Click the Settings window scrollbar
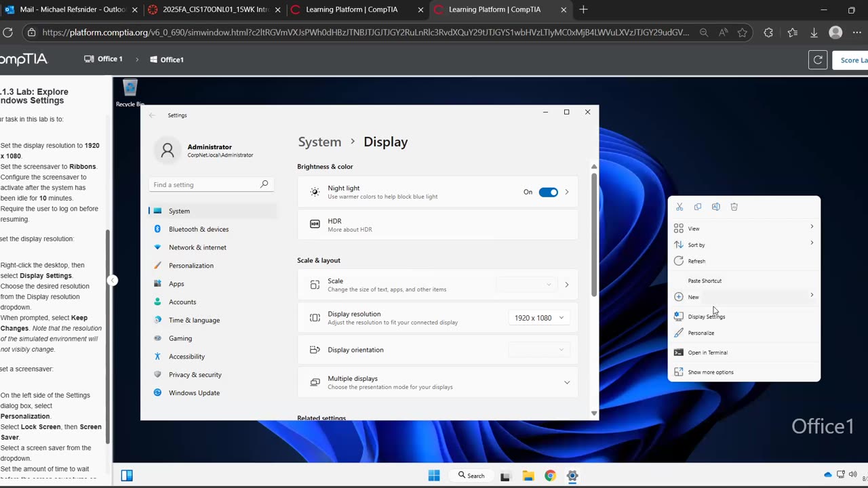 pos(594,235)
